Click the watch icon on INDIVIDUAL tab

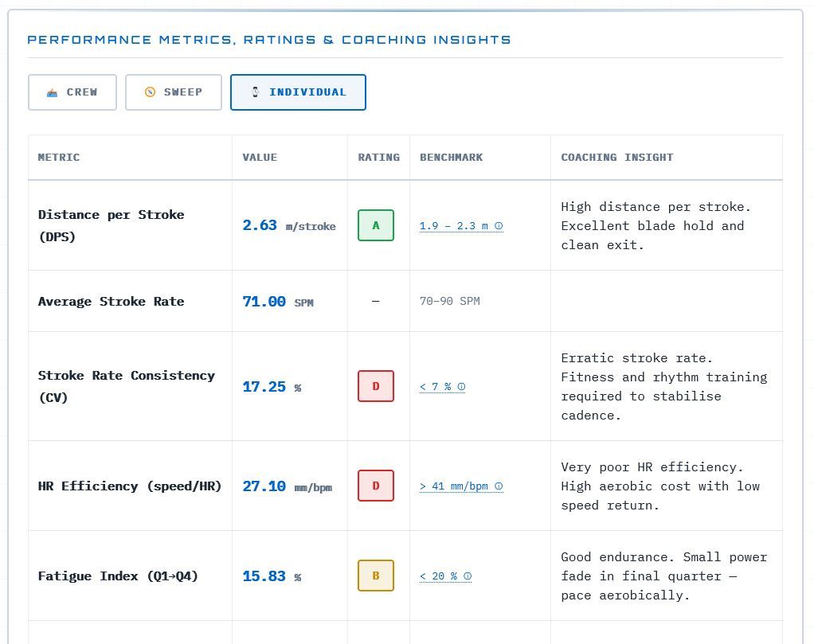[x=256, y=92]
